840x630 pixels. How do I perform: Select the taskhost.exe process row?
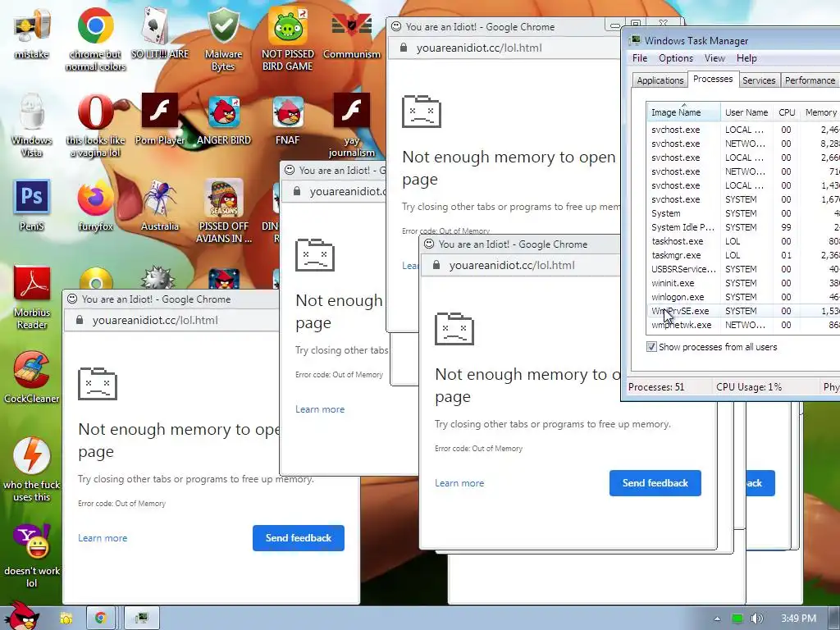(743, 241)
